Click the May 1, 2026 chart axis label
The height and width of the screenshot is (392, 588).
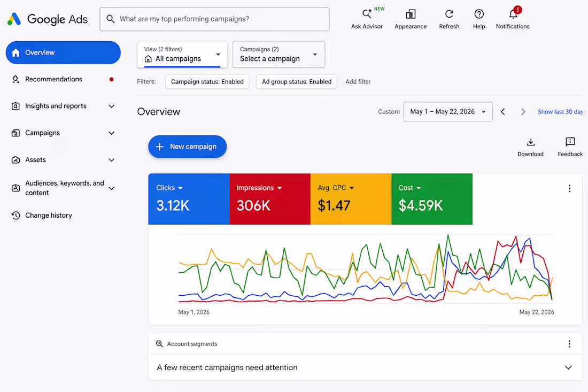[194, 312]
